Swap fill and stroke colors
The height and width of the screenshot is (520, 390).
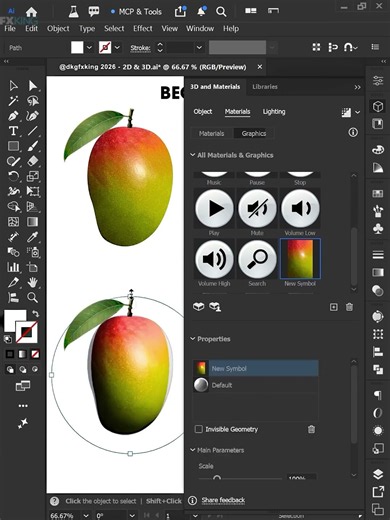point(35,314)
